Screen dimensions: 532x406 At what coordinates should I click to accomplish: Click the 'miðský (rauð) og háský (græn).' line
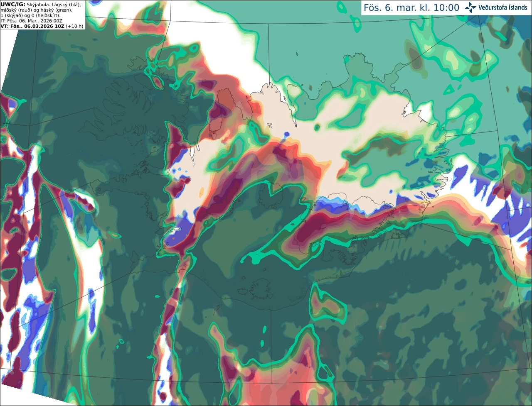point(37,10)
